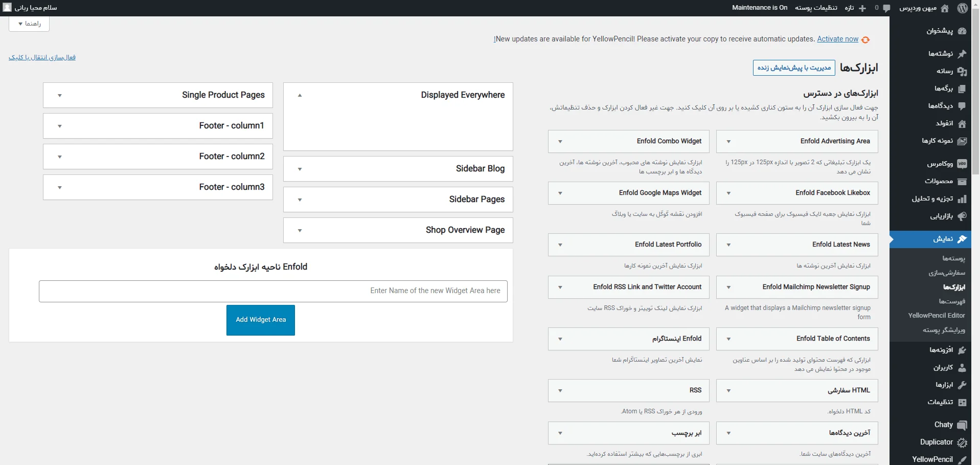Click the YellowPencil update refresh icon
Image resolution: width=980 pixels, height=465 pixels.
865,39
